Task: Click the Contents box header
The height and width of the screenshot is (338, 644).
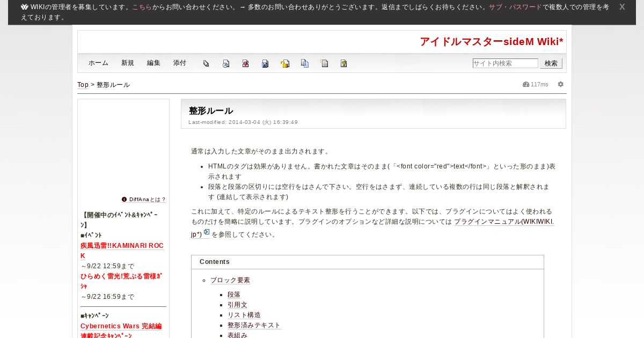Action: tap(368, 262)
